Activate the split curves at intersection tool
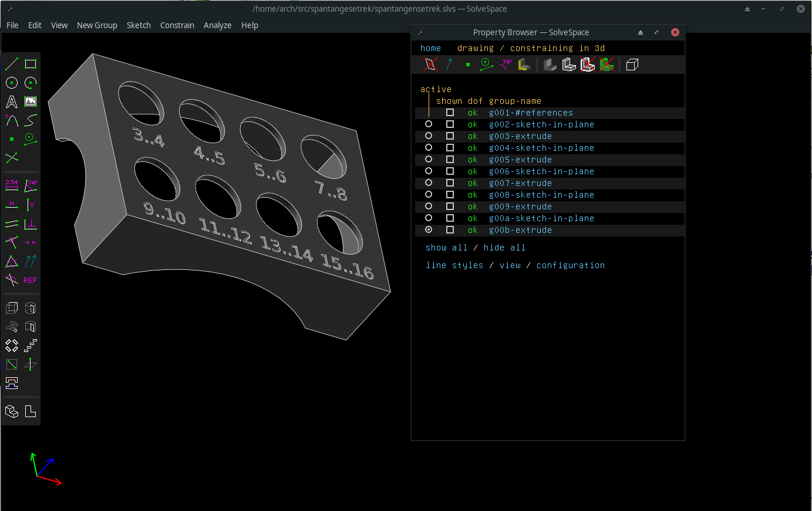The width and height of the screenshot is (812, 511). (12, 158)
